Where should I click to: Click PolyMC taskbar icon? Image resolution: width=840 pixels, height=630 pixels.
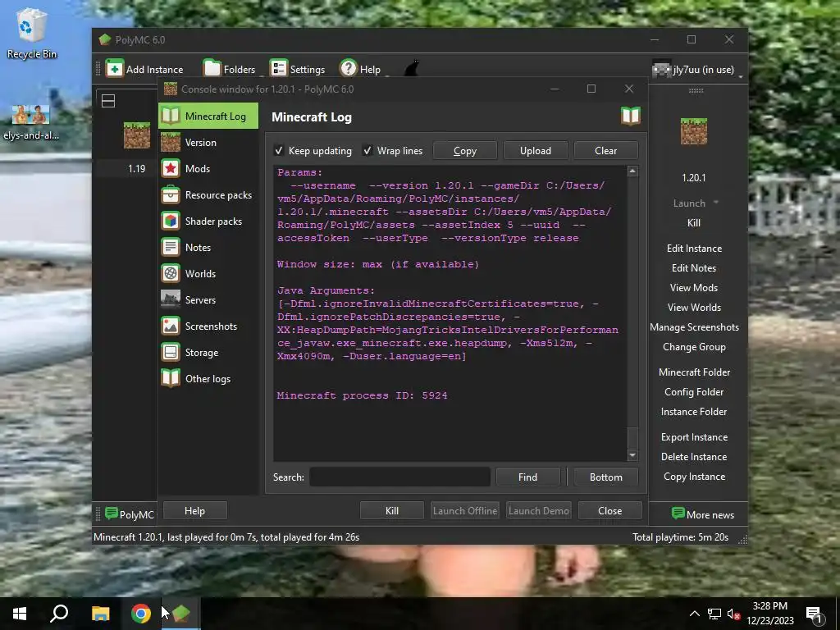181,614
